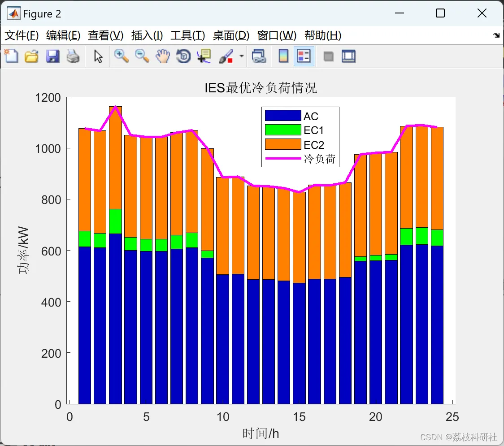Open the 帮助(H) menu

[323, 35]
